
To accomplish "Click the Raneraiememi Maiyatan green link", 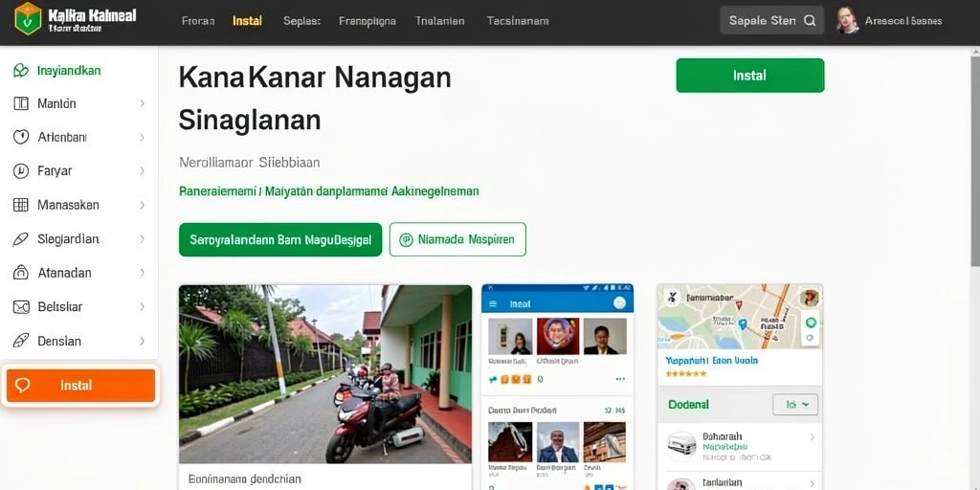I will point(329,191).
